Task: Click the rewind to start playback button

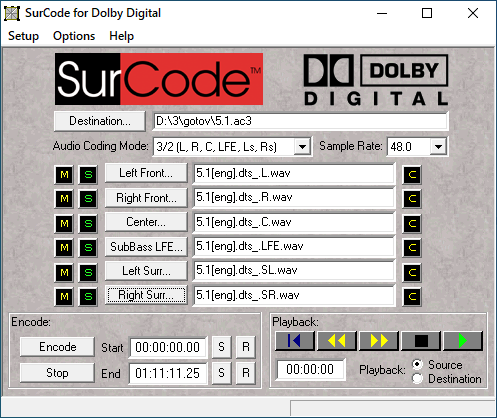Action: tap(295, 341)
